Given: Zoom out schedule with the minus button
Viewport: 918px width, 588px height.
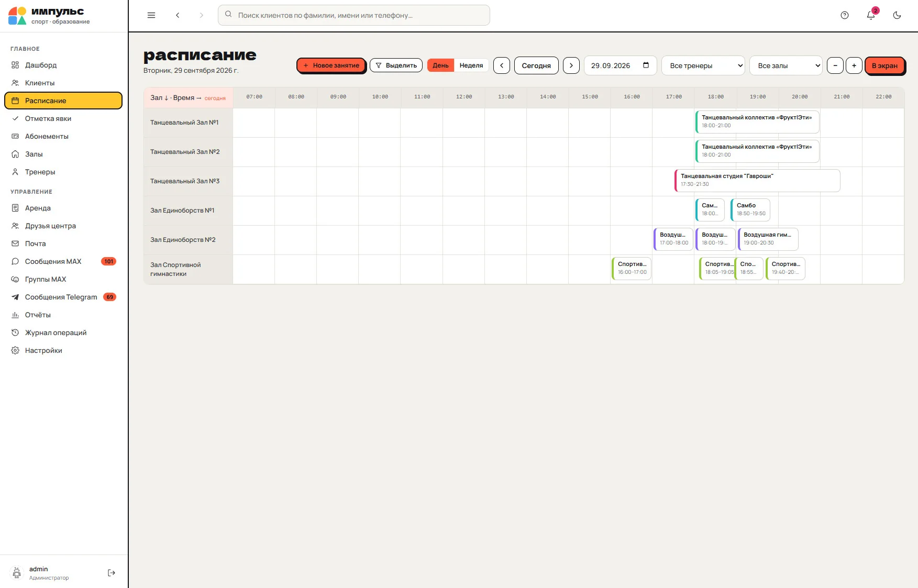Looking at the screenshot, I should pos(835,65).
